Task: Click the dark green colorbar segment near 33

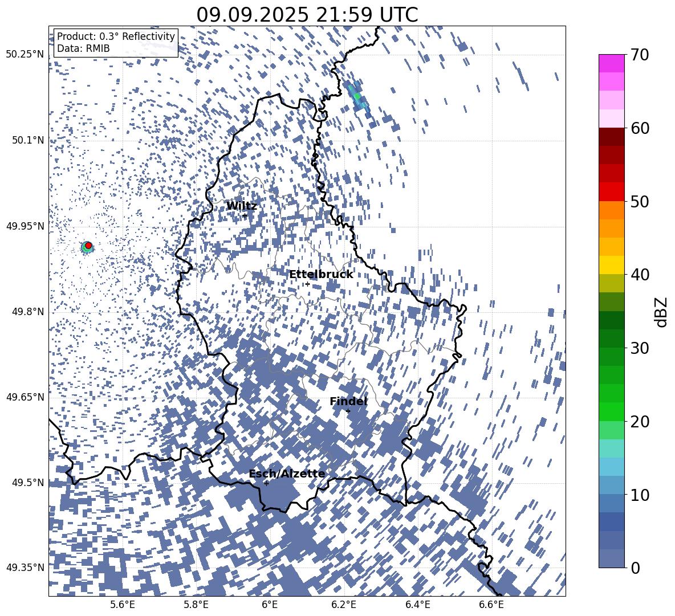Action: click(x=611, y=320)
